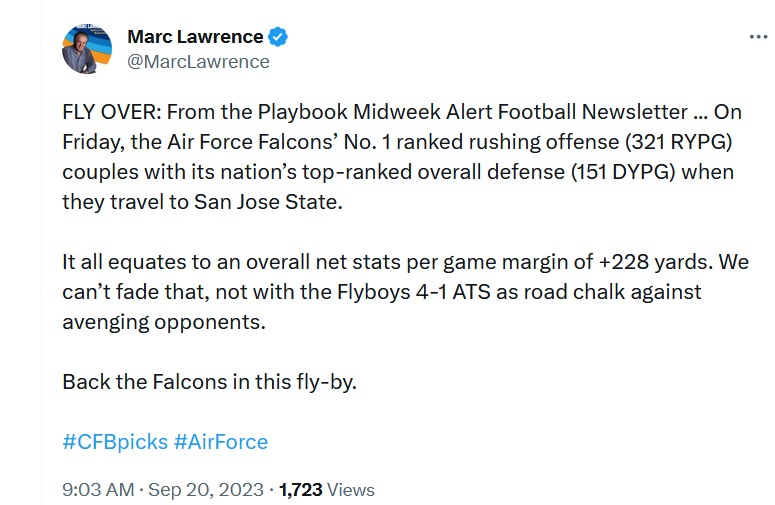Screen dimensions: 775x505
Task: Open Marc Lawrence's profile avatar photo
Action: (x=87, y=49)
